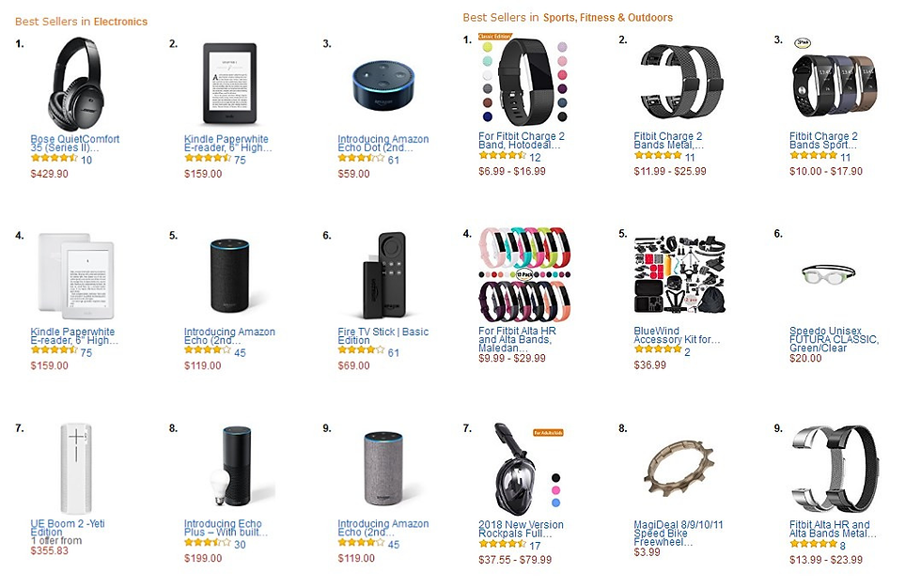This screenshot has height=588, width=921.
Task: Open the UE Boom 2 speaker image
Action: (75, 467)
